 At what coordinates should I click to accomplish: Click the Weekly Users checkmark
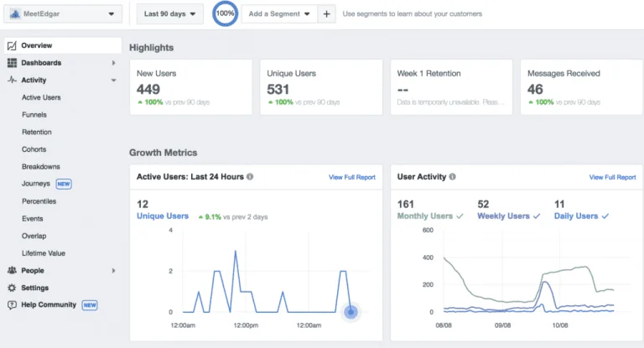tap(537, 216)
